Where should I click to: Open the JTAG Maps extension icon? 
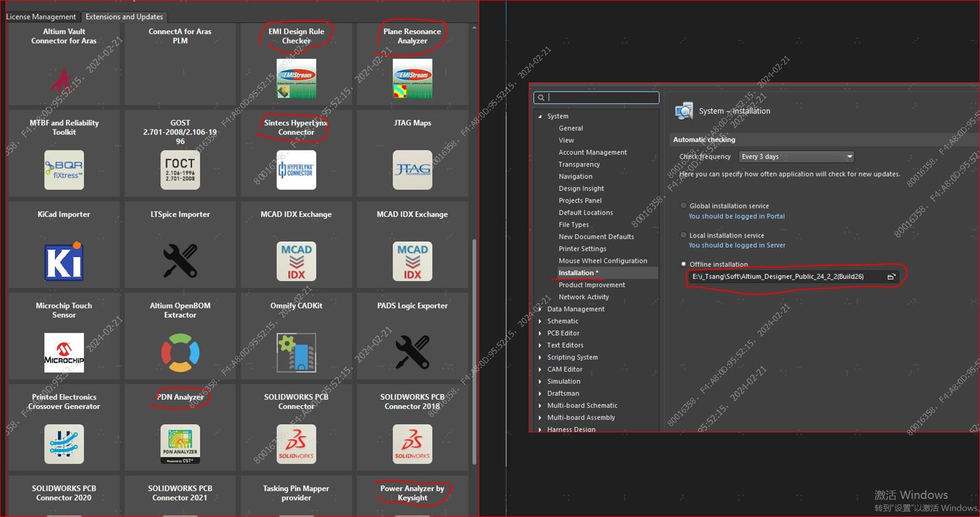pos(412,170)
